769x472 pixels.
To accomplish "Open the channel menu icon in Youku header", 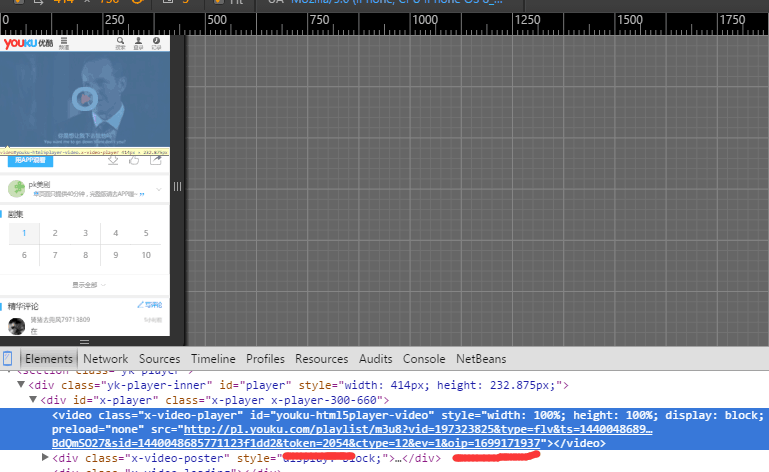I will (64, 43).
